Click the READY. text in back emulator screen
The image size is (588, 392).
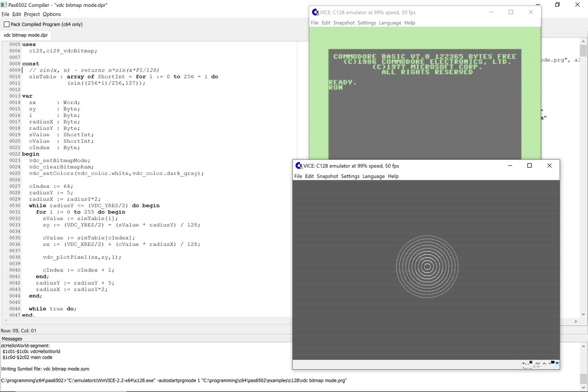[343, 82]
